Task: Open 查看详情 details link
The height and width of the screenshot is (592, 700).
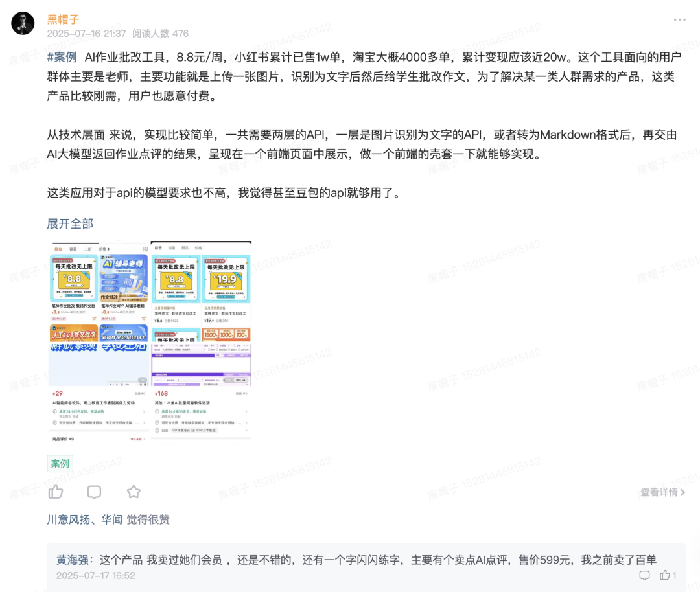Action: (x=662, y=492)
